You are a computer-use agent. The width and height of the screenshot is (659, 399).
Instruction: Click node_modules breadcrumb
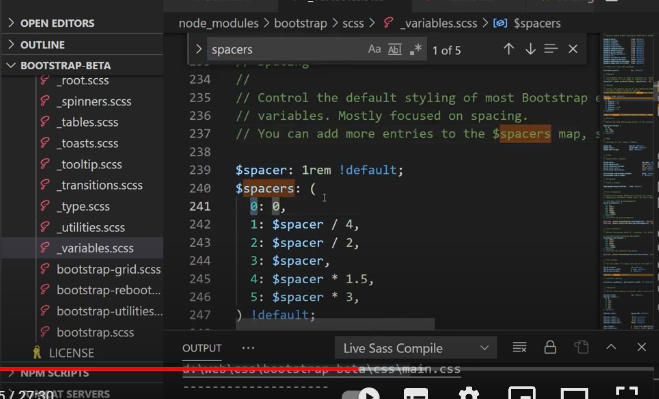point(219,23)
